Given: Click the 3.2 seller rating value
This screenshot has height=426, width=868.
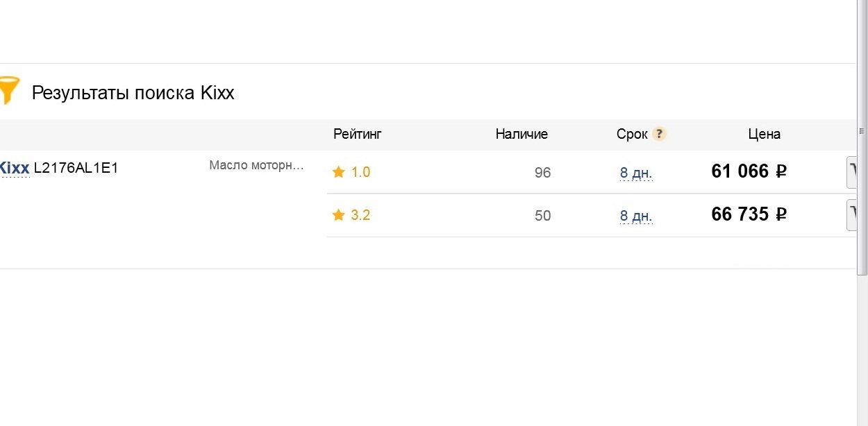Looking at the screenshot, I should tap(360, 215).
